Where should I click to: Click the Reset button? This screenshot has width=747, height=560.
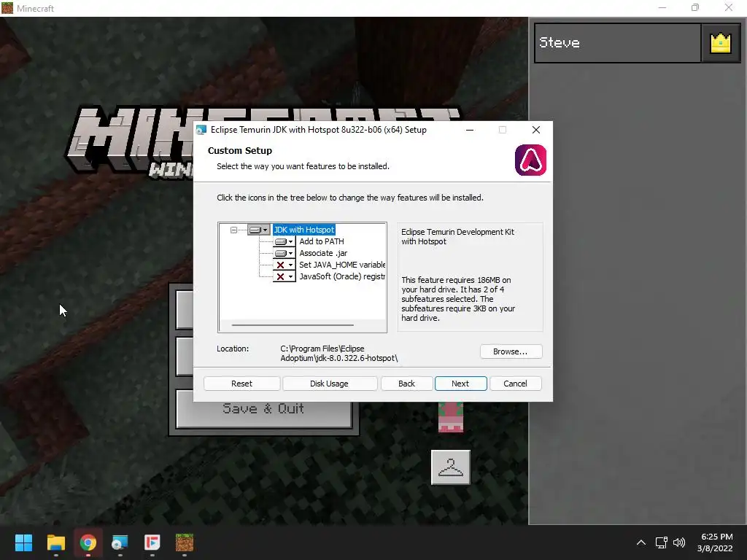click(241, 384)
